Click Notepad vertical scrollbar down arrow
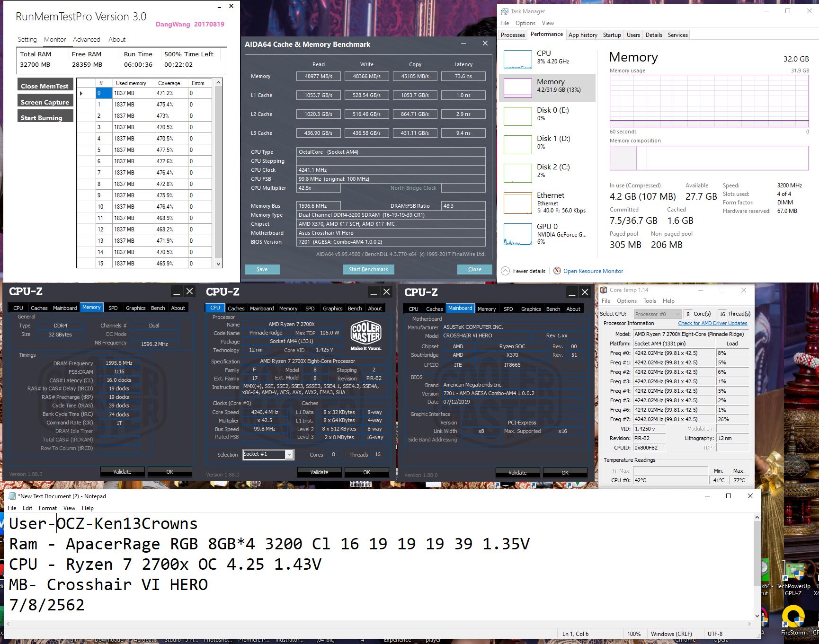This screenshot has height=644, width=819. [757, 616]
